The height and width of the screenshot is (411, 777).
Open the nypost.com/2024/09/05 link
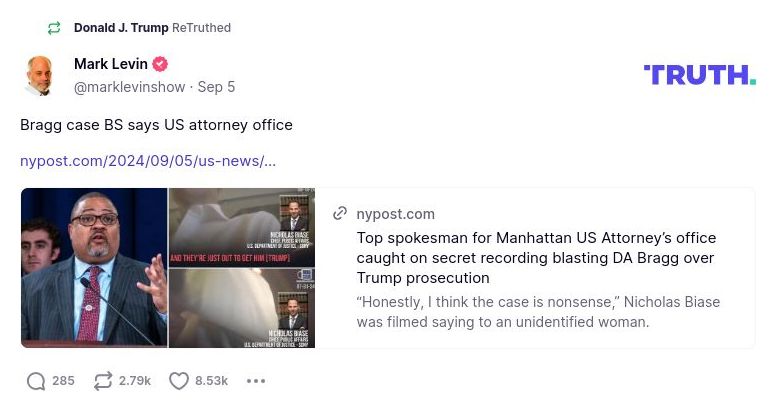[148, 161]
